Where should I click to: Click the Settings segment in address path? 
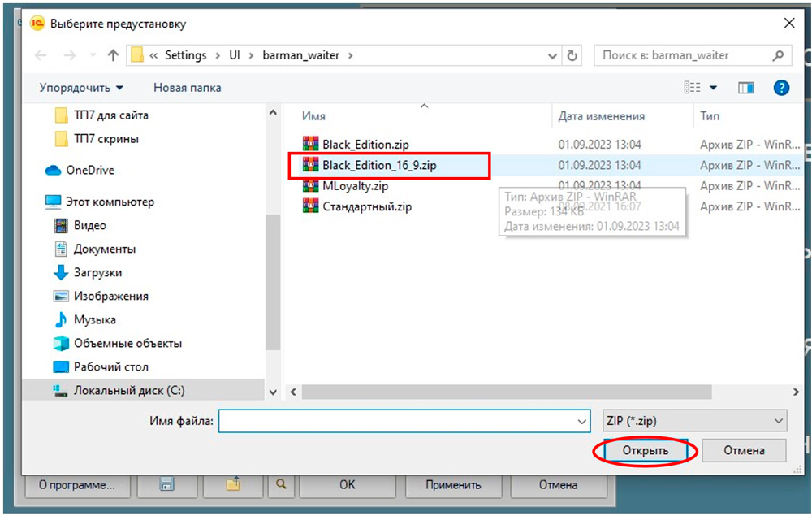[185, 55]
